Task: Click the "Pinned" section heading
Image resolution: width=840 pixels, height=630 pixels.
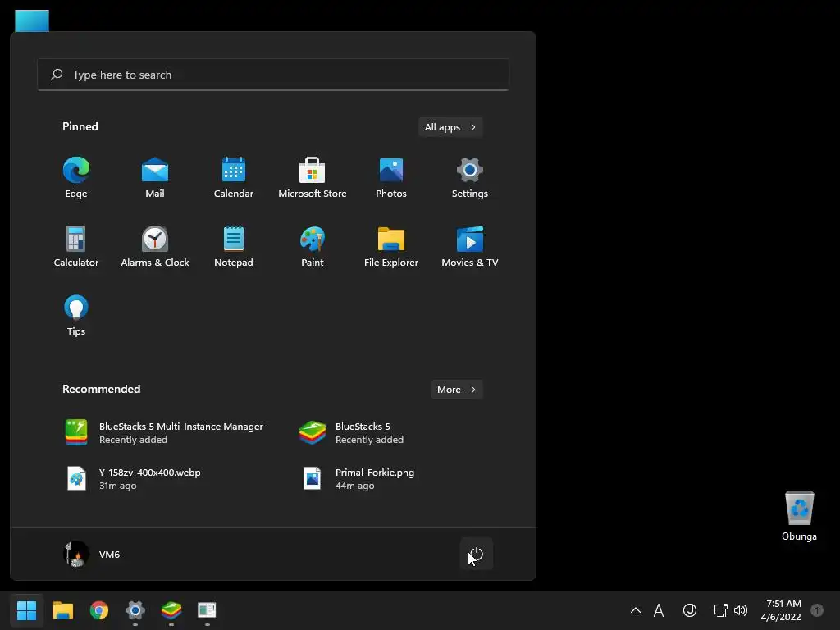Action: tap(80, 126)
